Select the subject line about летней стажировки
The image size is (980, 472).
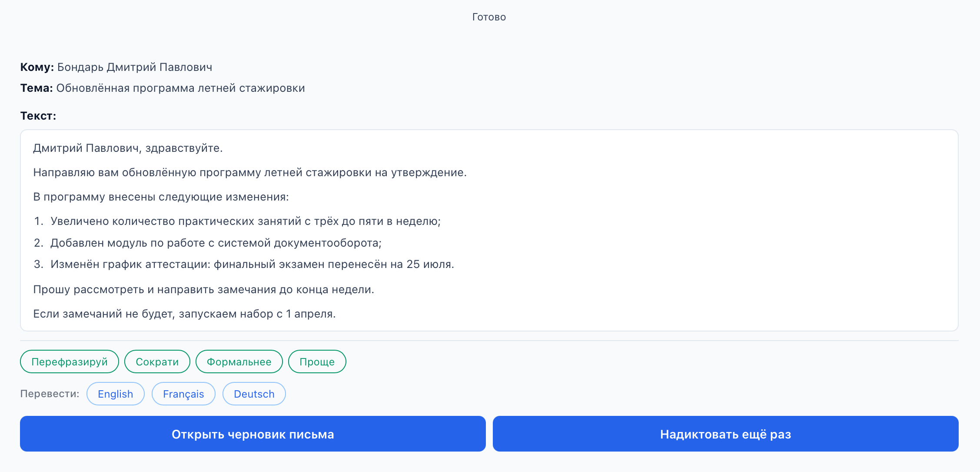[181, 88]
